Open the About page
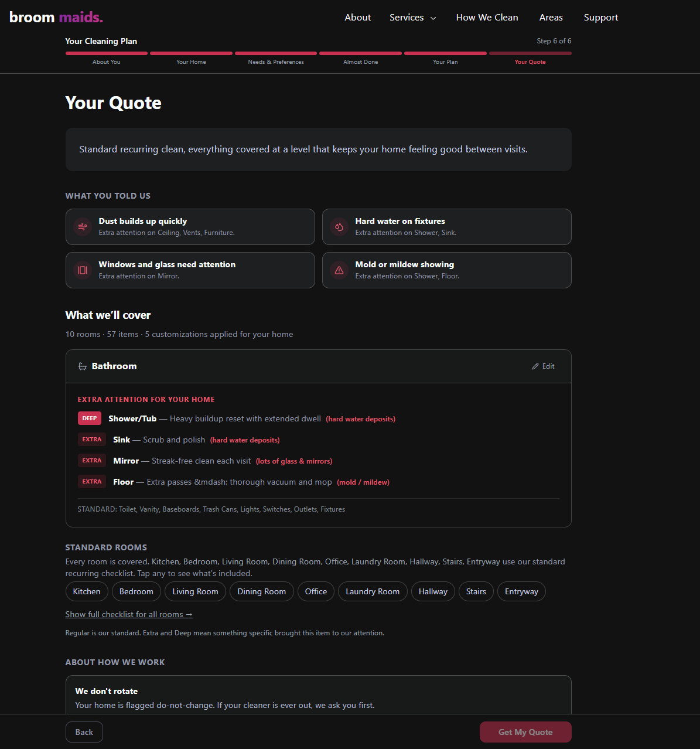 tap(358, 18)
